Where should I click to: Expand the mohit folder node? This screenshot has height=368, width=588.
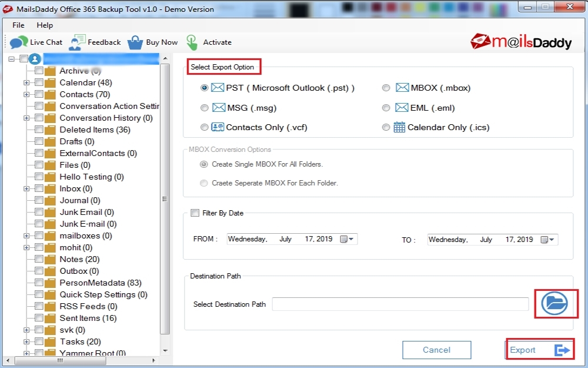26,247
